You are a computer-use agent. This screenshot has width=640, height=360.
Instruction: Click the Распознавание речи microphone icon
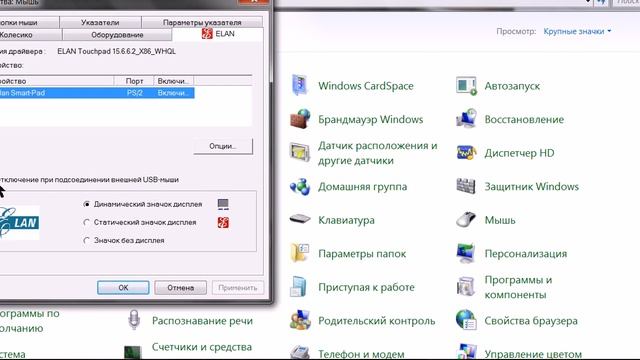tap(134, 320)
